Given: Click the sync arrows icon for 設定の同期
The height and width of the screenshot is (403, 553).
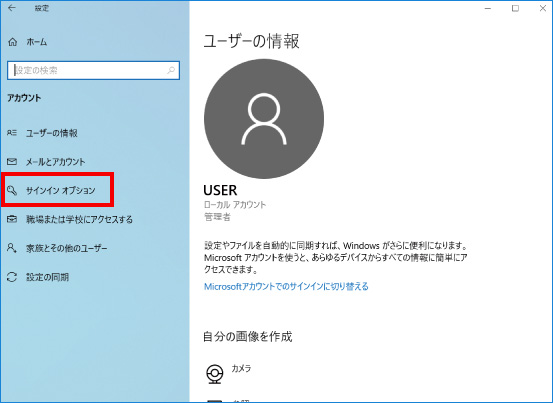Looking at the screenshot, I should (12, 277).
